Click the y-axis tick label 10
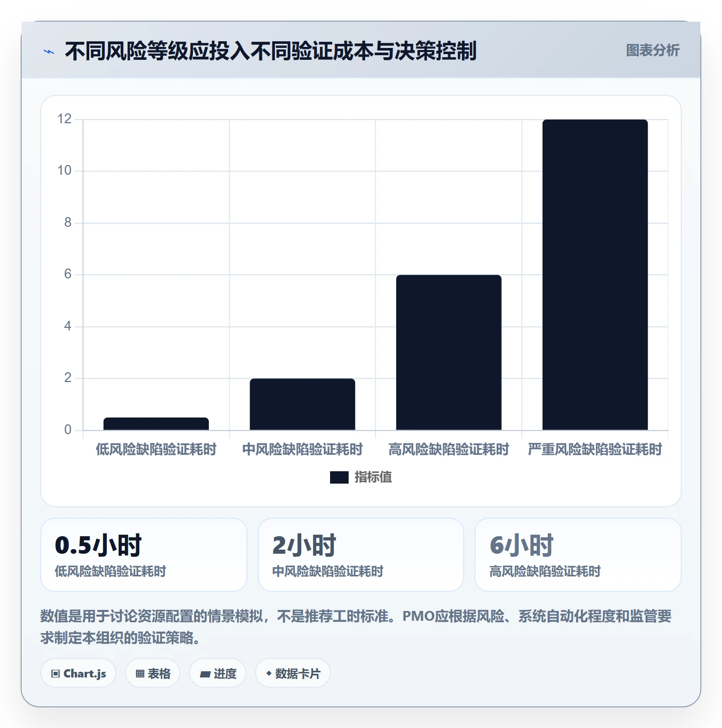The image size is (722, 728). click(x=64, y=171)
